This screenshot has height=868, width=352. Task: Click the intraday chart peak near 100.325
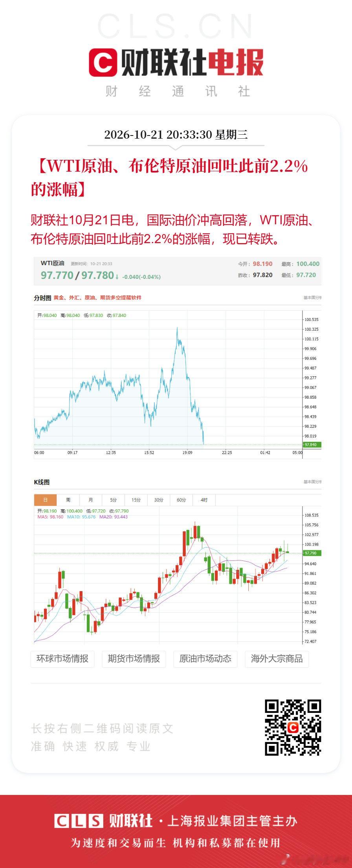point(177,328)
